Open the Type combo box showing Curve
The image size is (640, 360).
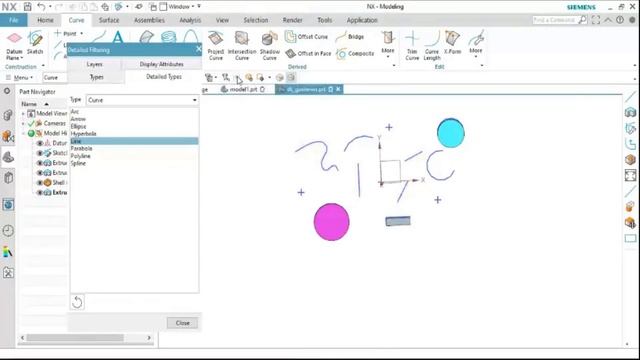(142, 100)
